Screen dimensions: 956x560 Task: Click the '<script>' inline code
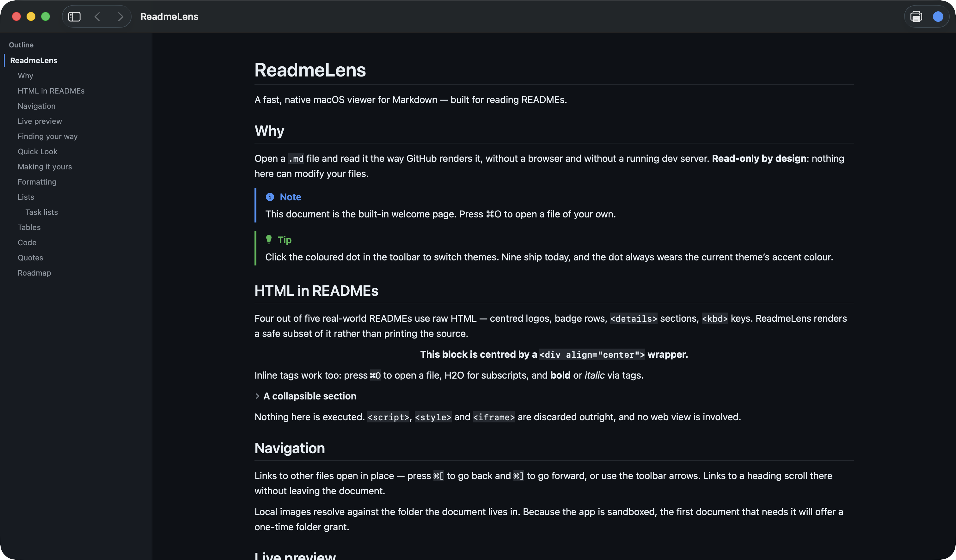(x=388, y=417)
